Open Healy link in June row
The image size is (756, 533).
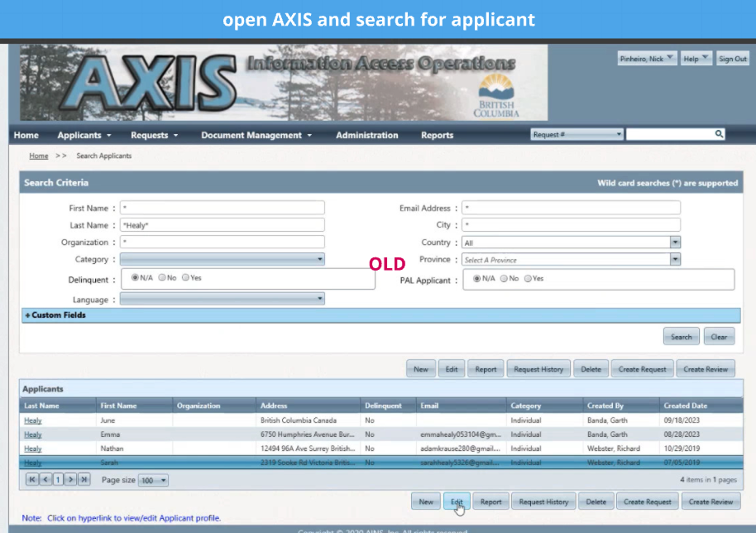point(33,420)
